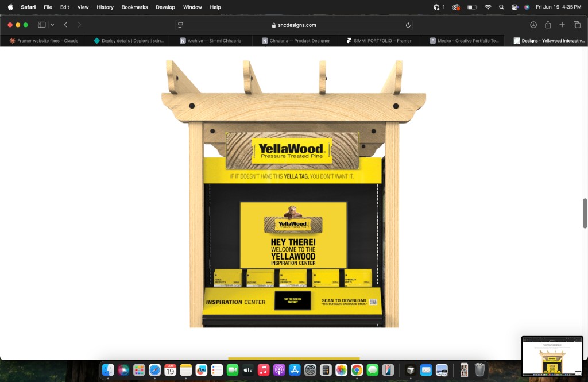Open Calculator in the Dock
Image resolution: width=588 pixels, height=382 pixels.
coord(326,370)
